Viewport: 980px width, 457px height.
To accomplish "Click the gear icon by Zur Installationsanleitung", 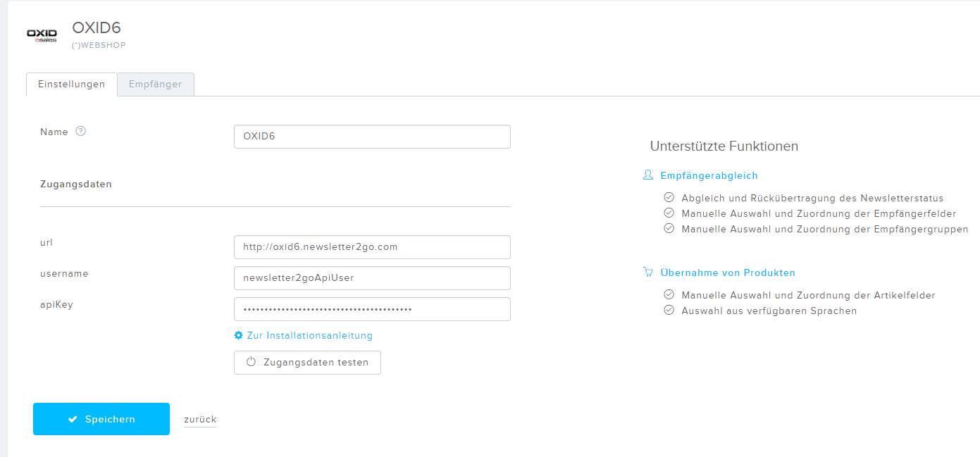I will click(x=239, y=335).
